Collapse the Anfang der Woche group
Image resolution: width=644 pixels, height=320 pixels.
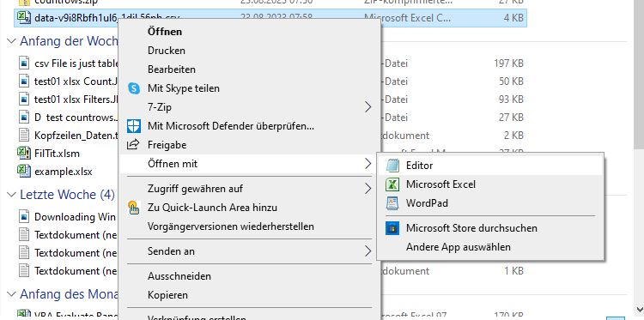coord(12,41)
